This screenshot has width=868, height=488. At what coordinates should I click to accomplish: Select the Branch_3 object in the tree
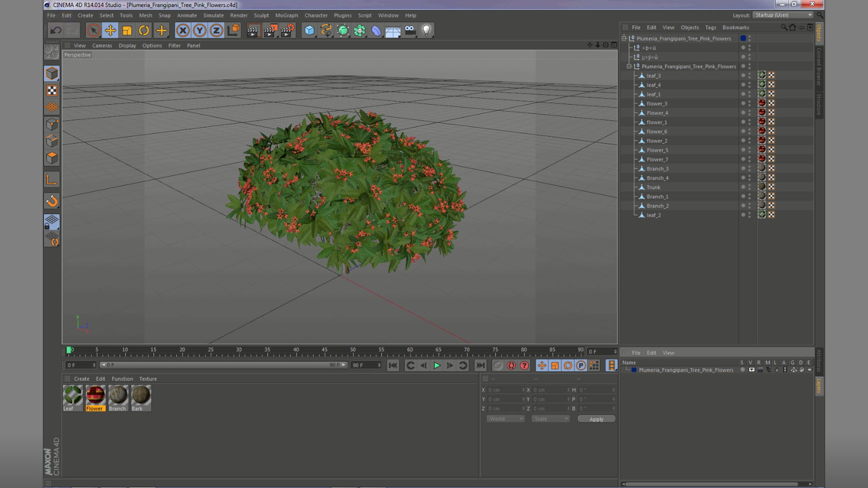coord(657,169)
